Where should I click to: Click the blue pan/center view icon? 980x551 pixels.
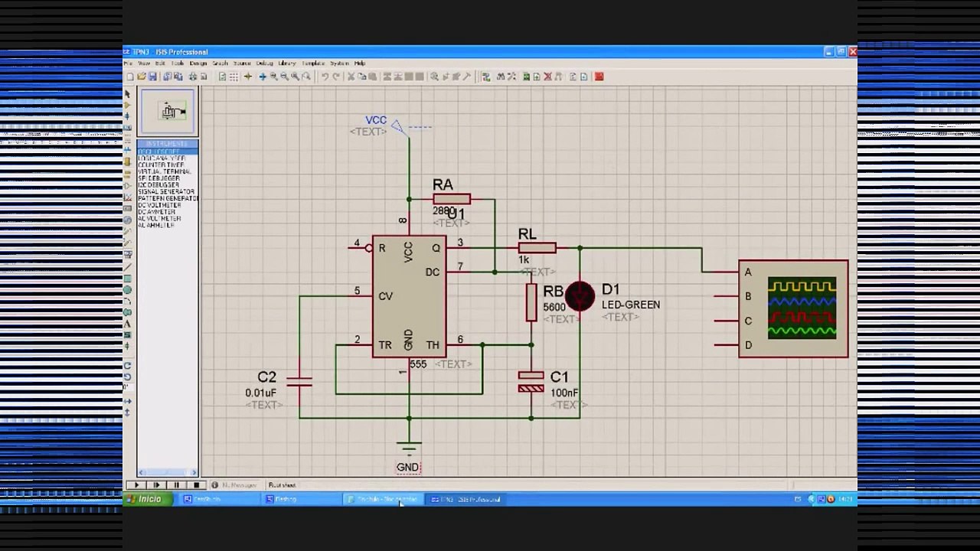262,77
